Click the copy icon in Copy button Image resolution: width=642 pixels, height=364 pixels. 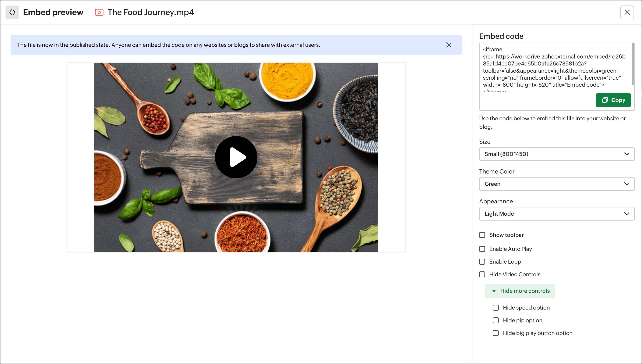point(605,100)
